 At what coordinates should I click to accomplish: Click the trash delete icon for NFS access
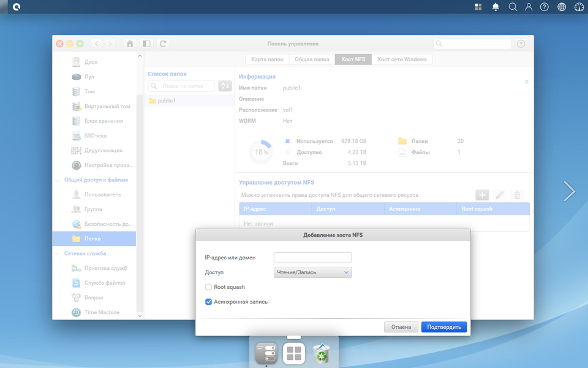(517, 195)
